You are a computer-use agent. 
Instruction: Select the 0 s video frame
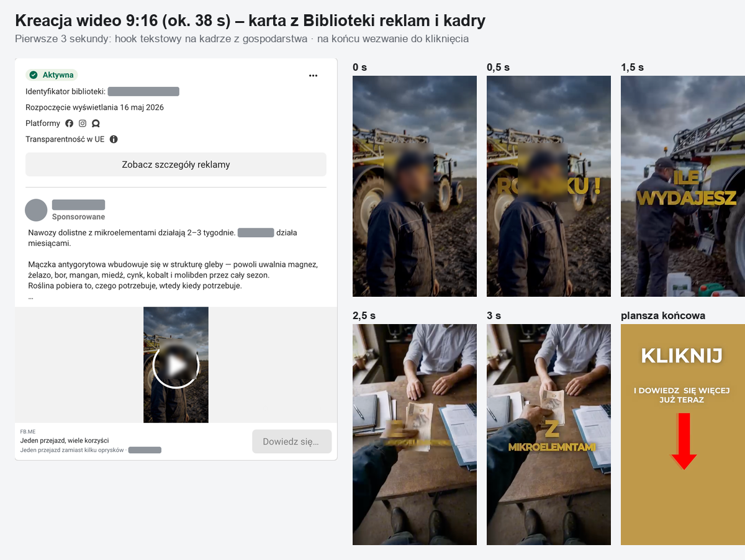click(415, 186)
